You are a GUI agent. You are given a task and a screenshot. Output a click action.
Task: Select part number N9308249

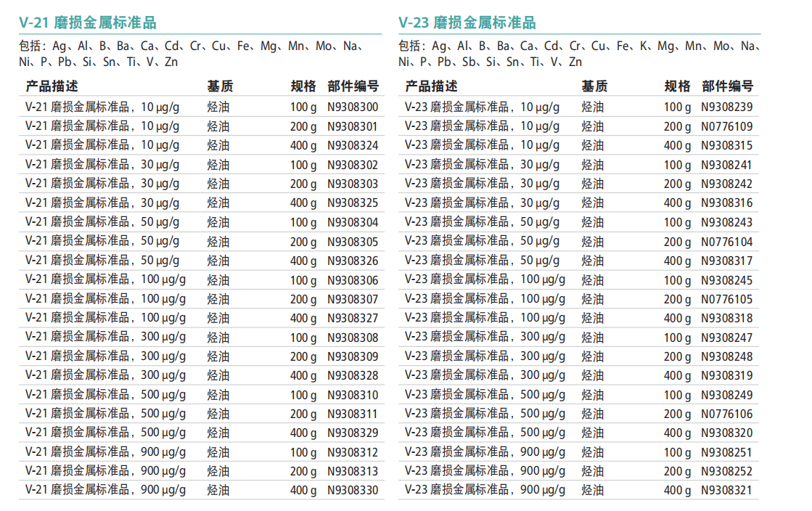727,396
